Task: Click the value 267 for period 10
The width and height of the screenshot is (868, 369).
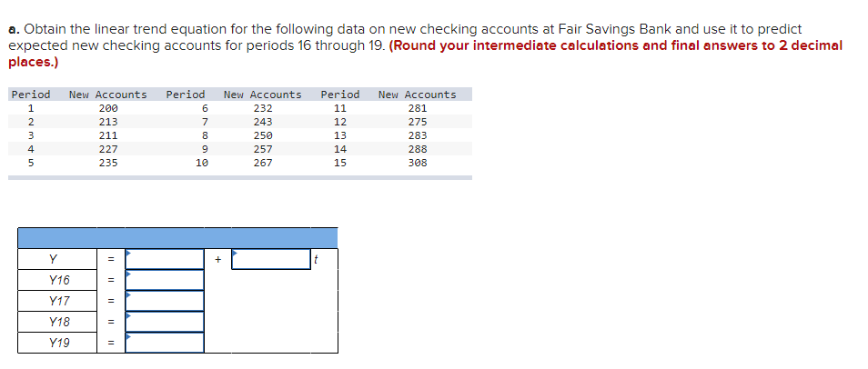Action: 262,163
